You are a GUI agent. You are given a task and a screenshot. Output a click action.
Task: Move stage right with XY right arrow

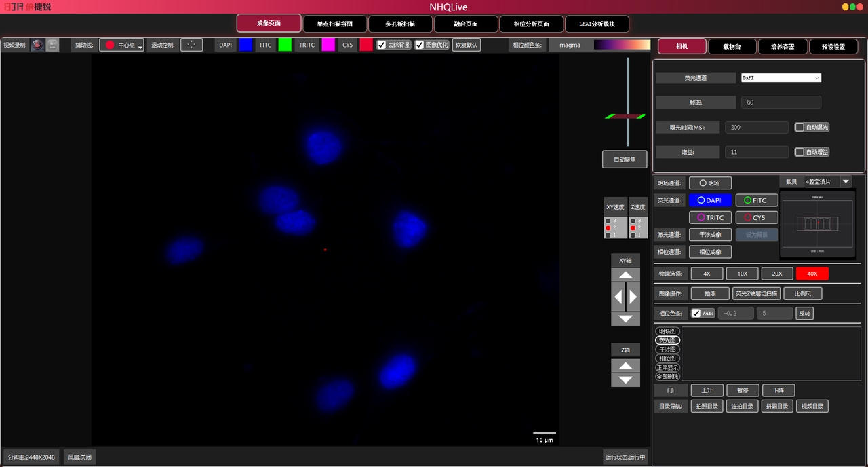point(633,297)
